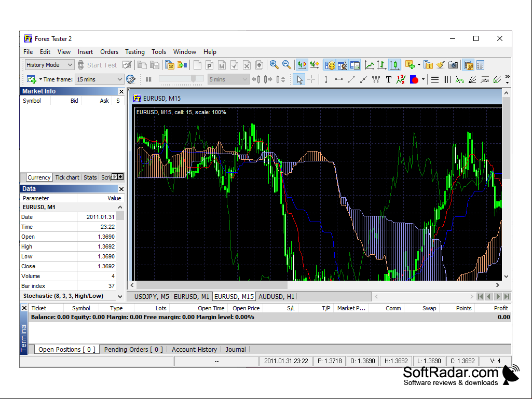The width and height of the screenshot is (532, 399).
Task: Open the Pending Orders [ 0 ] tab
Action: point(133,350)
